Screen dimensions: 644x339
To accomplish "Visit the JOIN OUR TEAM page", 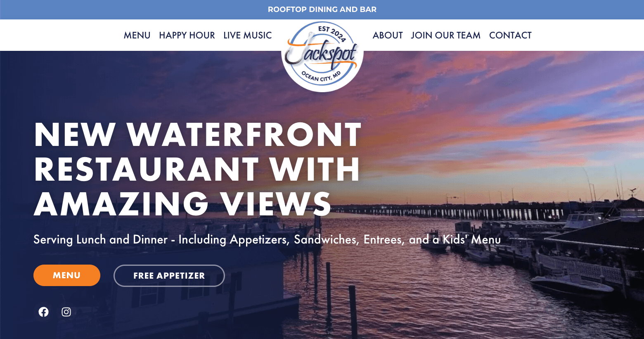I will 446,35.
